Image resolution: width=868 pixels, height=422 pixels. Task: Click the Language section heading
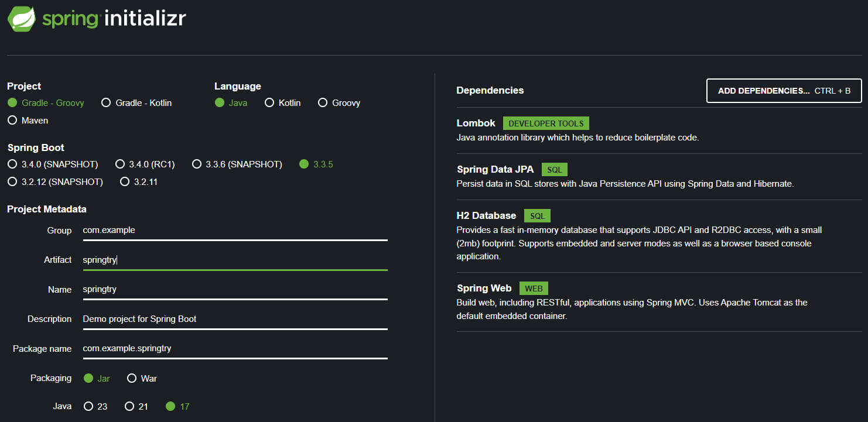pyautogui.click(x=238, y=87)
